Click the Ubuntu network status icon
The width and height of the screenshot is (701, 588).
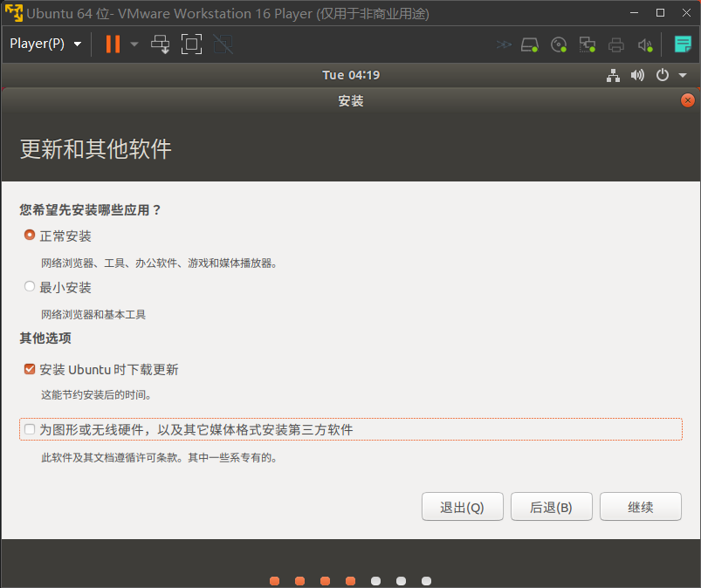click(x=613, y=75)
